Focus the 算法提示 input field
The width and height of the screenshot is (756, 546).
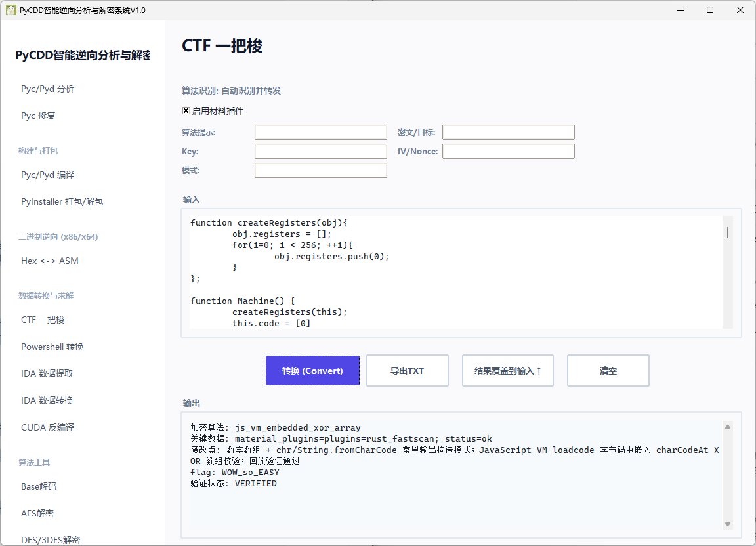321,132
